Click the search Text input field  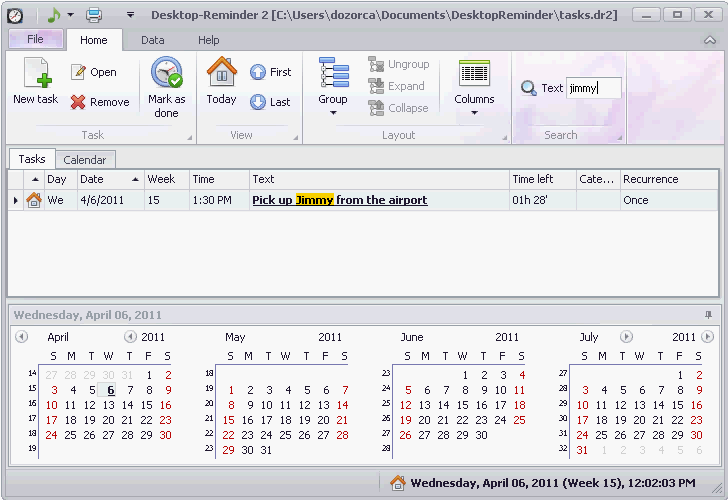click(x=594, y=88)
